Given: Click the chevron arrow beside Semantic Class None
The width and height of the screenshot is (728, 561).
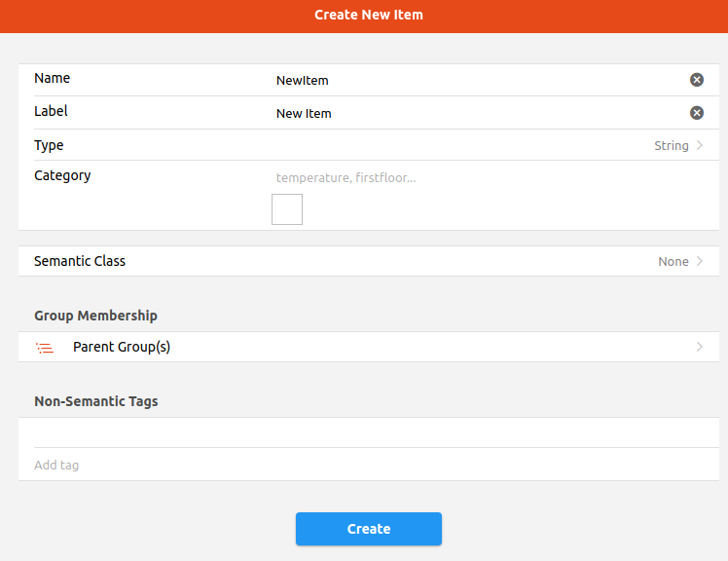Looking at the screenshot, I should [x=699, y=261].
